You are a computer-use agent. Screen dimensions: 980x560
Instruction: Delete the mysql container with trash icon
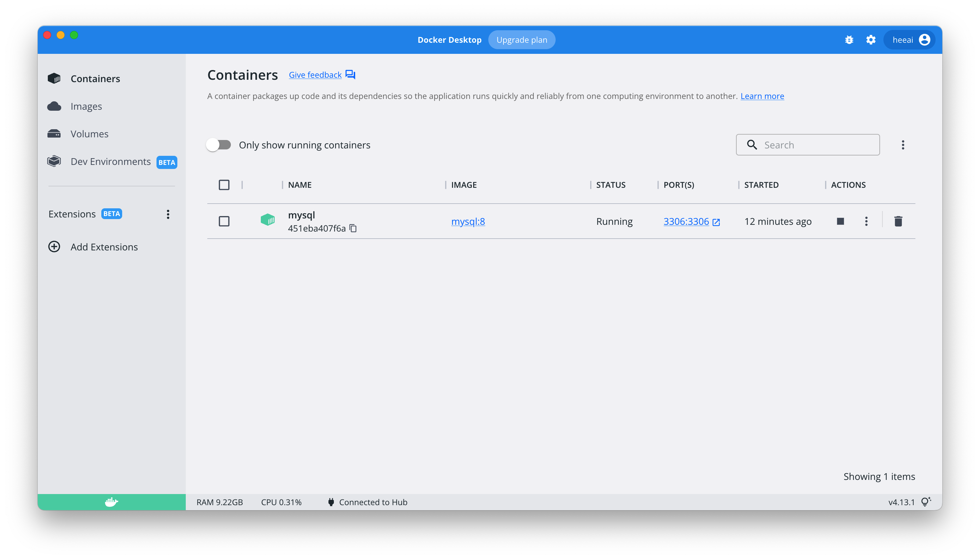point(898,221)
